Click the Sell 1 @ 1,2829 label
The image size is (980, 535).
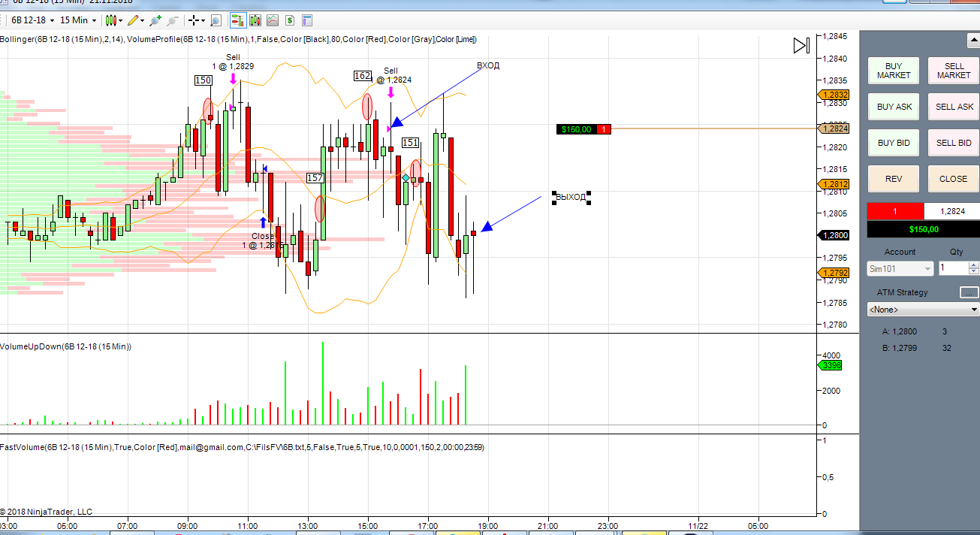[233, 62]
